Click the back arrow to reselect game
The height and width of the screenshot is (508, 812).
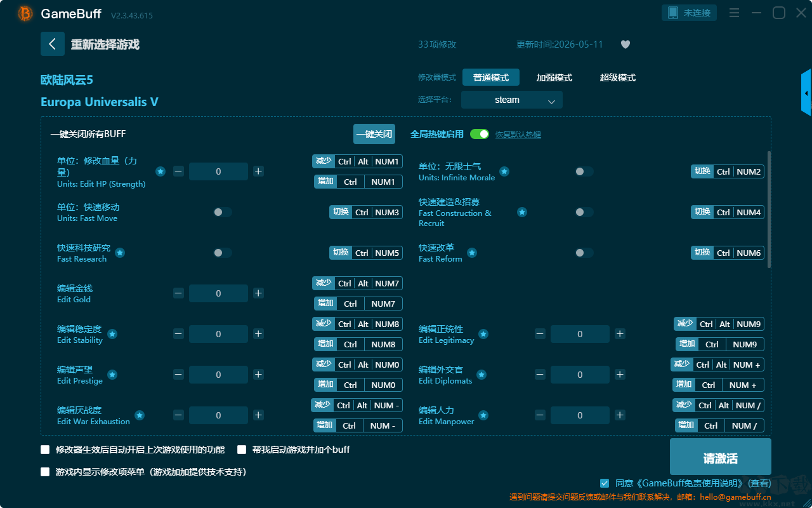point(53,44)
